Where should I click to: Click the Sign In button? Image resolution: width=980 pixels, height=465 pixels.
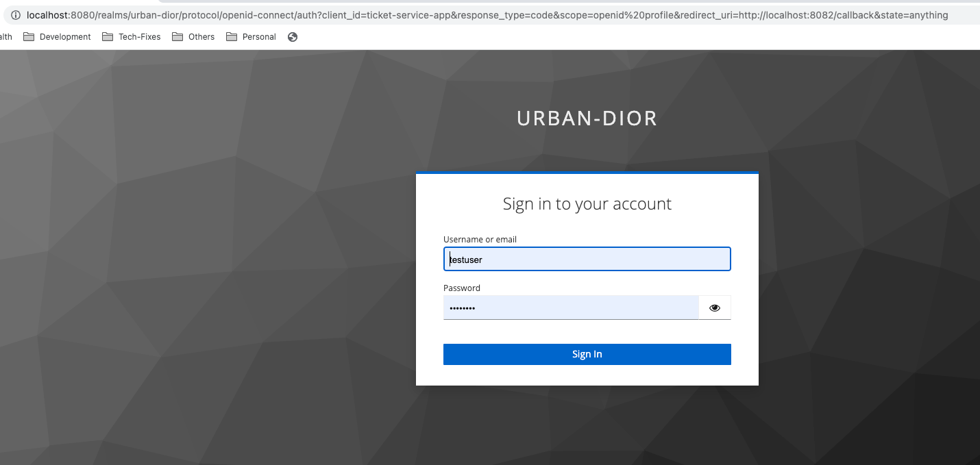(x=587, y=354)
